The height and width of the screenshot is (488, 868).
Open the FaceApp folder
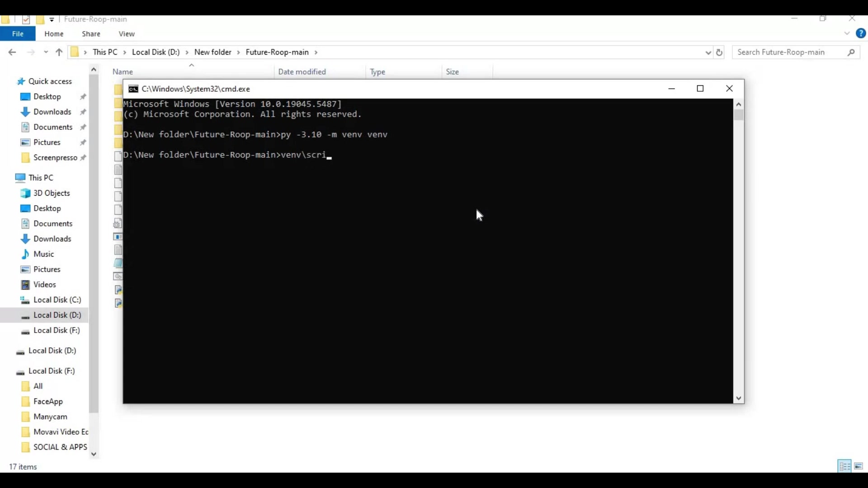click(48, 402)
